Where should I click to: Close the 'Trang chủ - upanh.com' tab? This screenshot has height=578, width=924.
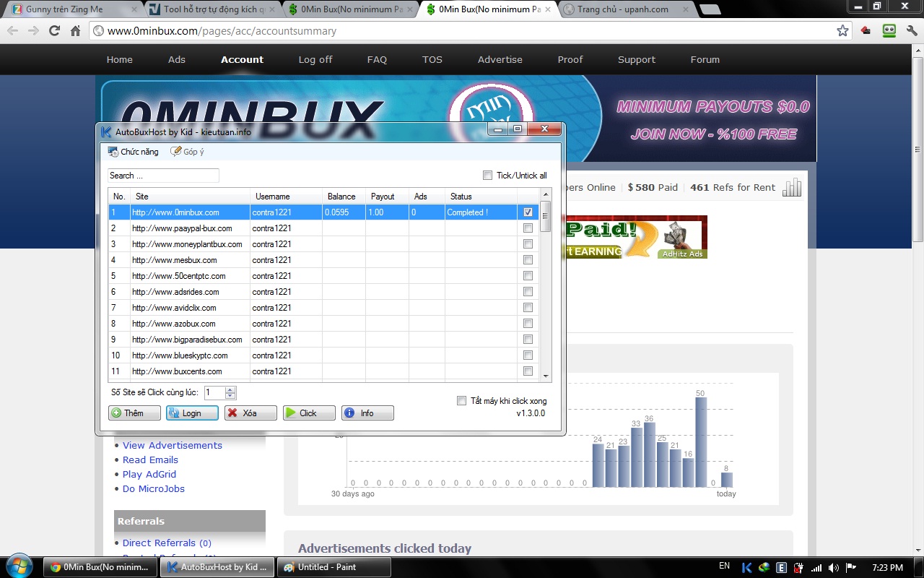click(687, 9)
